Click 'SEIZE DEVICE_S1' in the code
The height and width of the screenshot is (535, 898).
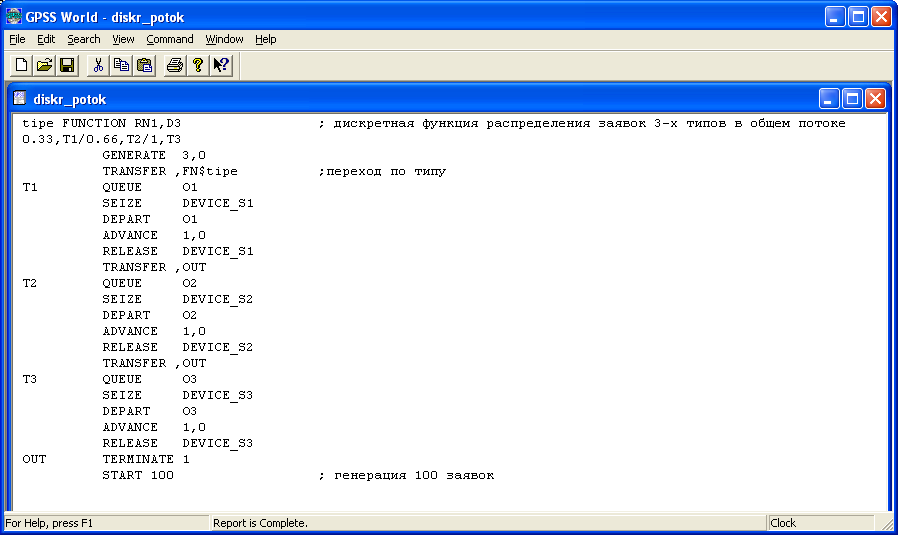[178, 203]
